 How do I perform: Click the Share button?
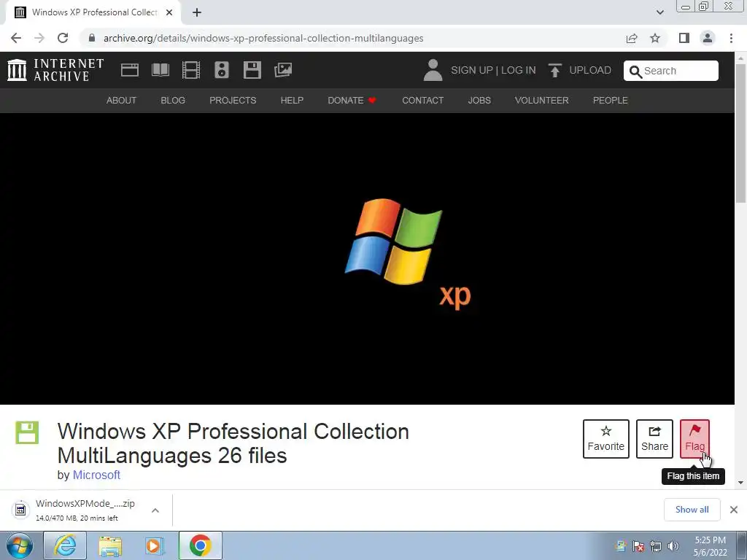pyautogui.click(x=654, y=439)
